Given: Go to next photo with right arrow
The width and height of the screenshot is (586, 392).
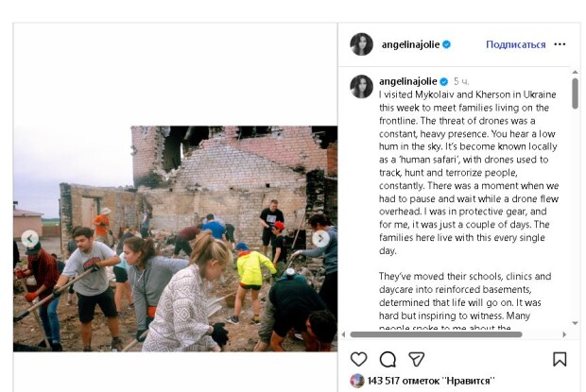Looking at the screenshot, I should pyautogui.click(x=321, y=239).
